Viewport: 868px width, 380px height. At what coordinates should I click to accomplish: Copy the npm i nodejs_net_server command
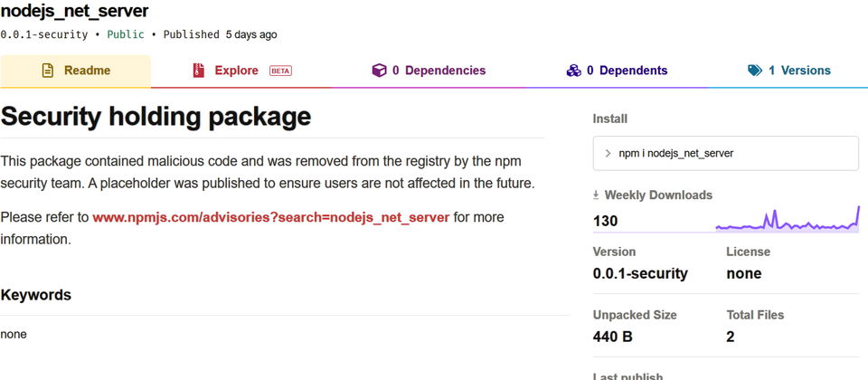726,154
